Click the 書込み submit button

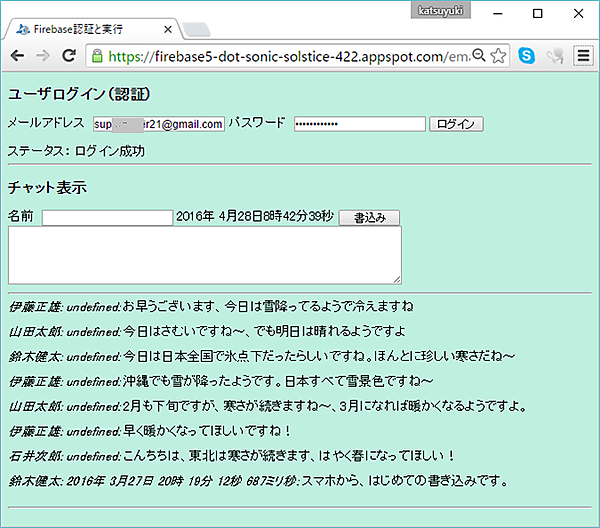[x=369, y=218]
